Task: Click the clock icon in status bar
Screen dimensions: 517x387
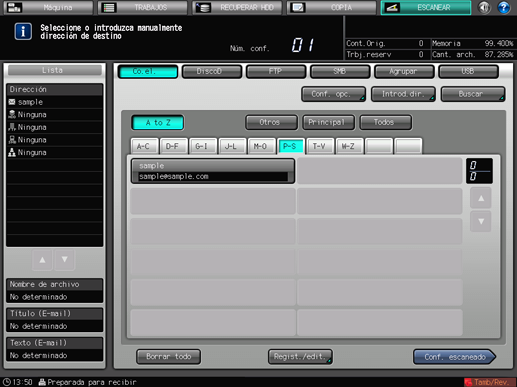Action: pyautogui.click(x=7, y=382)
